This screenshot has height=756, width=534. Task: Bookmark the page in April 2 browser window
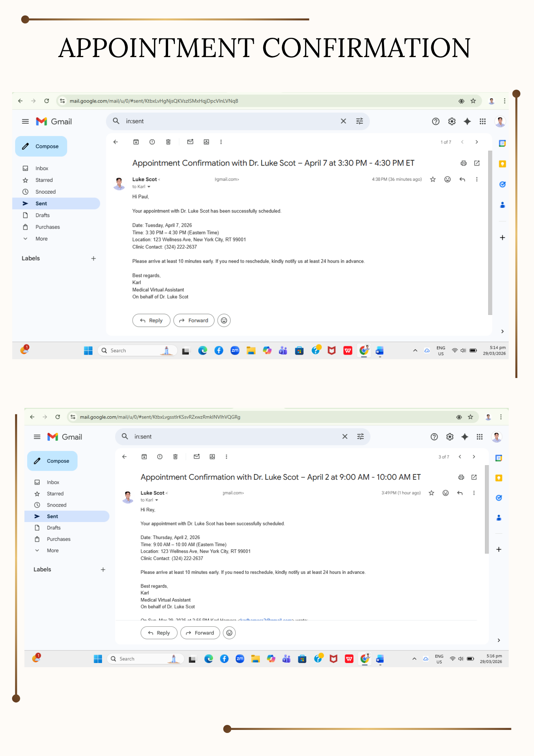(x=470, y=417)
